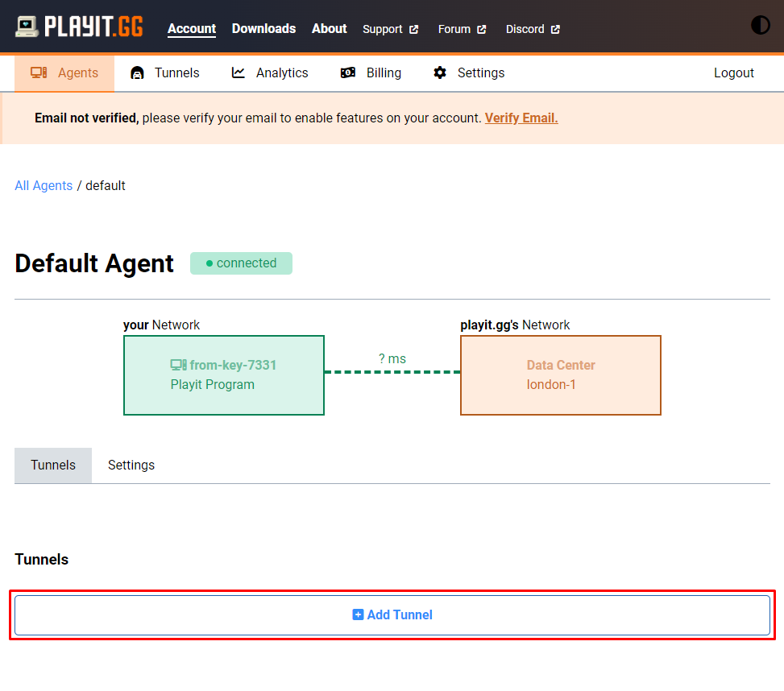Log out using Logout button
The image size is (784, 691).
(x=733, y=72)
